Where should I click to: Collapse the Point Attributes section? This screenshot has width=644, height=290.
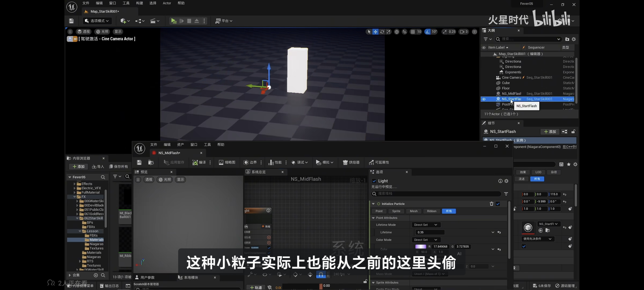(x=373, y=218)
